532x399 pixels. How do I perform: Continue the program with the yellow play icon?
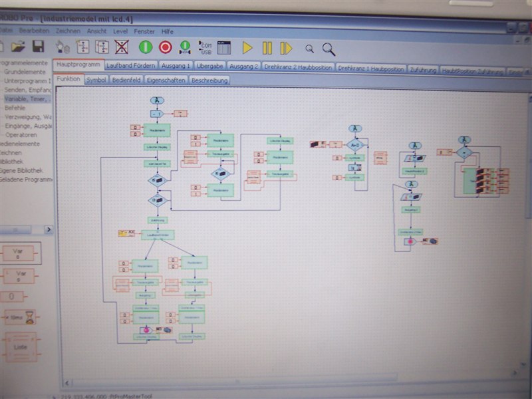(247, 48)
